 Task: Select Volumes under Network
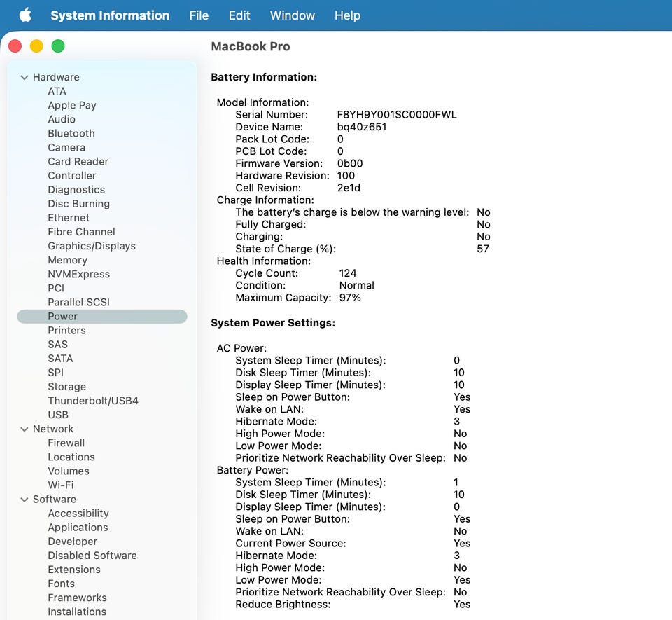[69, 471]
